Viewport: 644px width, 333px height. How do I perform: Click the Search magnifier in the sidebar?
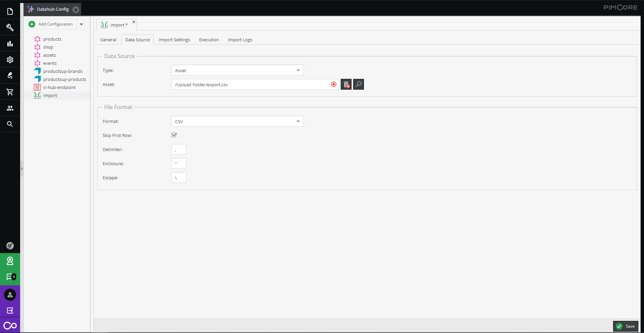click(10, 124)
